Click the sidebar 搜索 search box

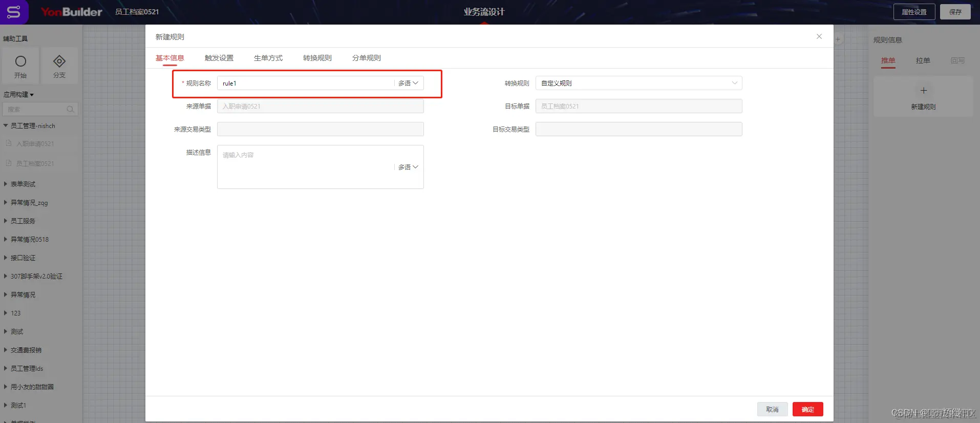40,109
